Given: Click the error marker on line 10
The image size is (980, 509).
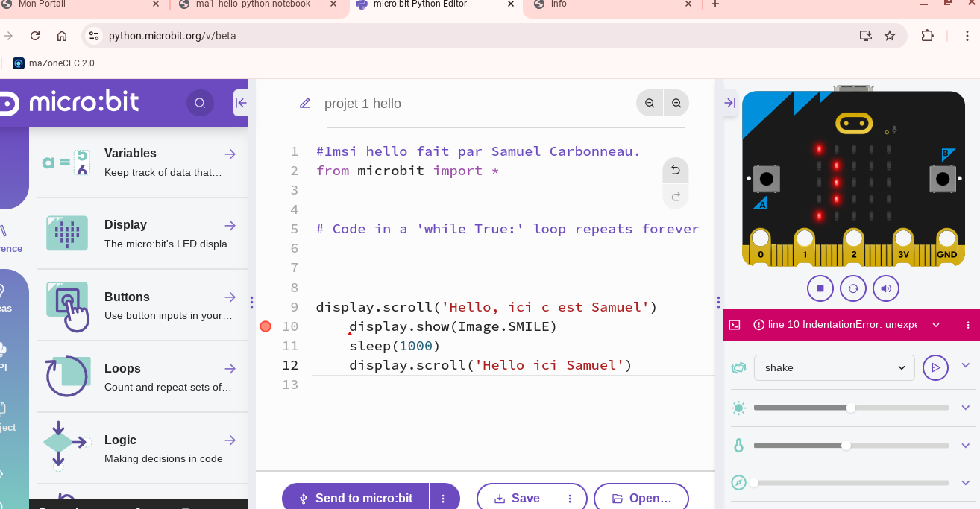Looking at the screenshot, I should click(x=266, y=326).
